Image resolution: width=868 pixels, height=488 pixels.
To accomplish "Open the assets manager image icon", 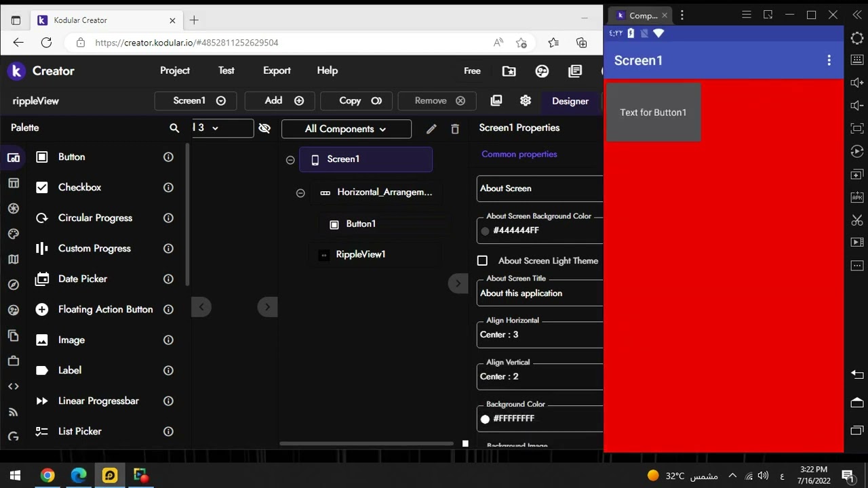I will coord(496,100).
